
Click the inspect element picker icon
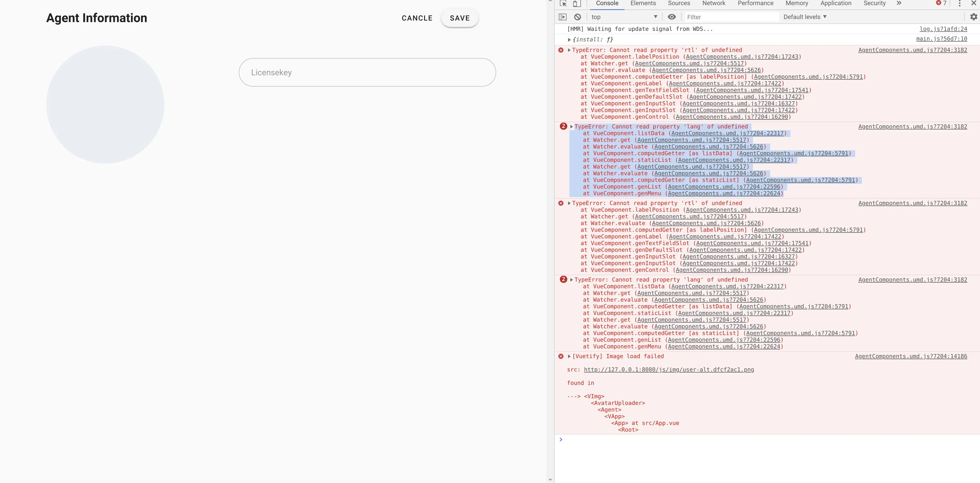point(563,3)
